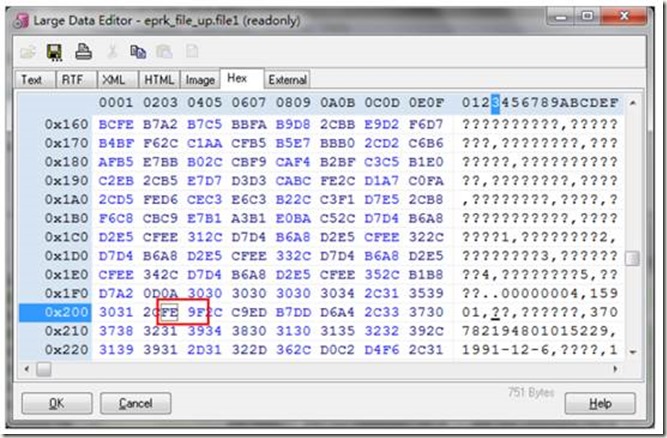Click the print toolbar icon
The width and height of the screenshot is (667, 438).
click(x=83, y=51)
